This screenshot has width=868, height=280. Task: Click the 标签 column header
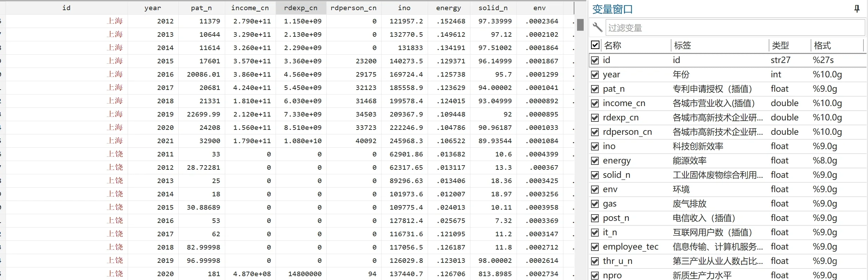(719, 45)
